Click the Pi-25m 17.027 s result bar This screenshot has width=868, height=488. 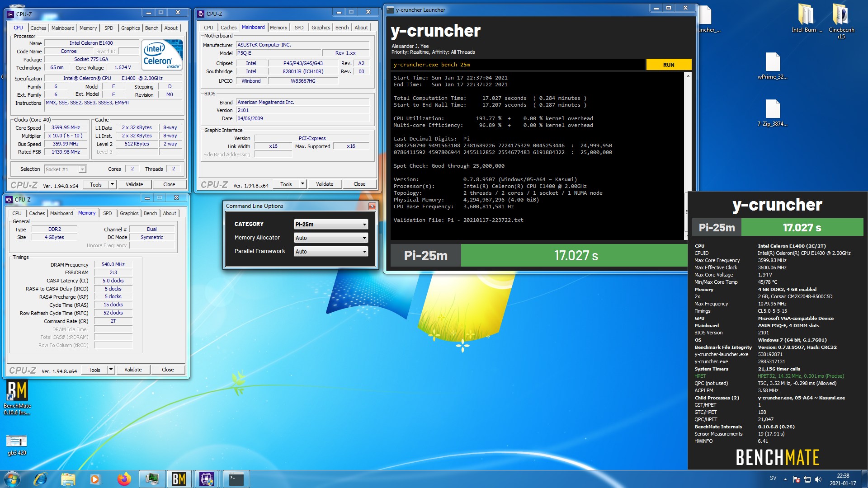(539, 256)
